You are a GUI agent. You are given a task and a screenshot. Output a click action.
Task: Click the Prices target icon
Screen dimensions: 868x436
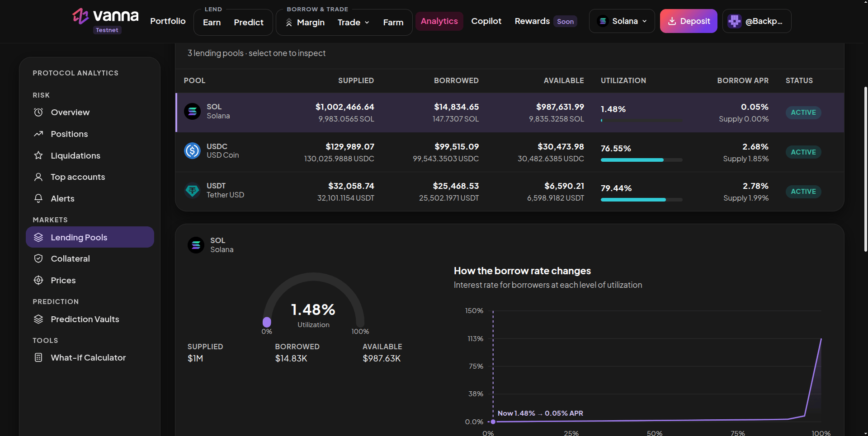38,280
